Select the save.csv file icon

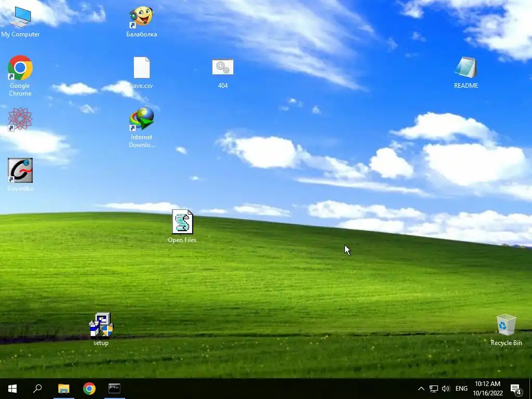tap(141, 73)
